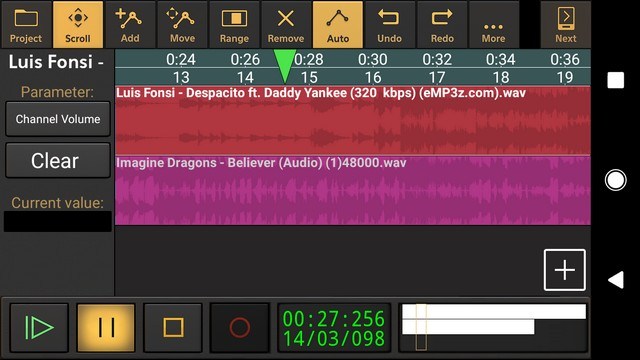
Task: Go to the Next screen
Action: click(566, 24)
